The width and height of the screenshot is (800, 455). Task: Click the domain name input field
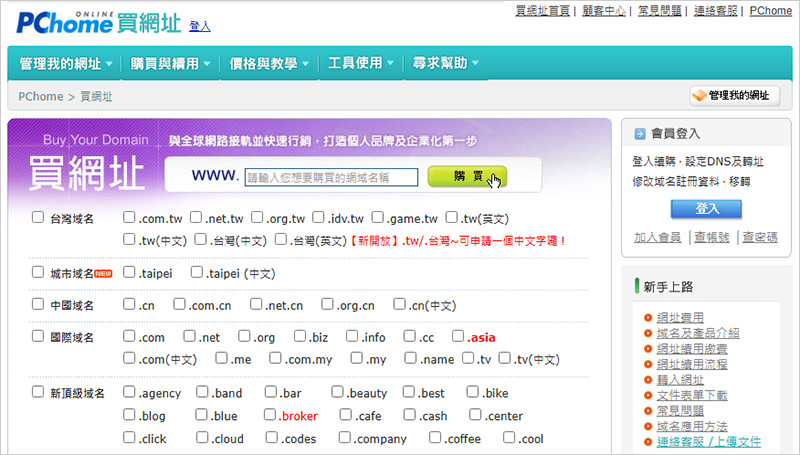click(331, 177)
